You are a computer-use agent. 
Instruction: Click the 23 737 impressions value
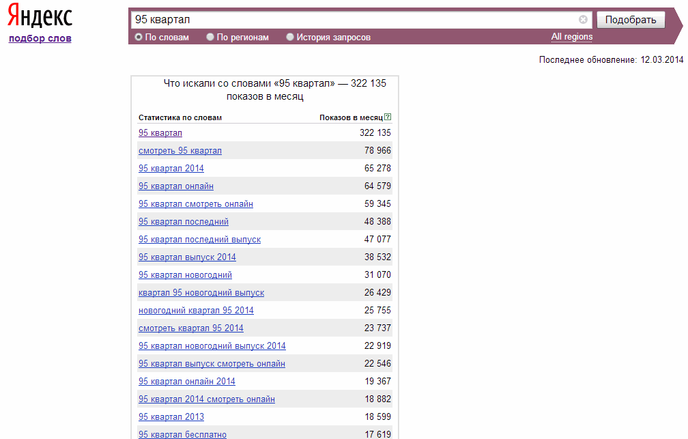click(377, 328)
